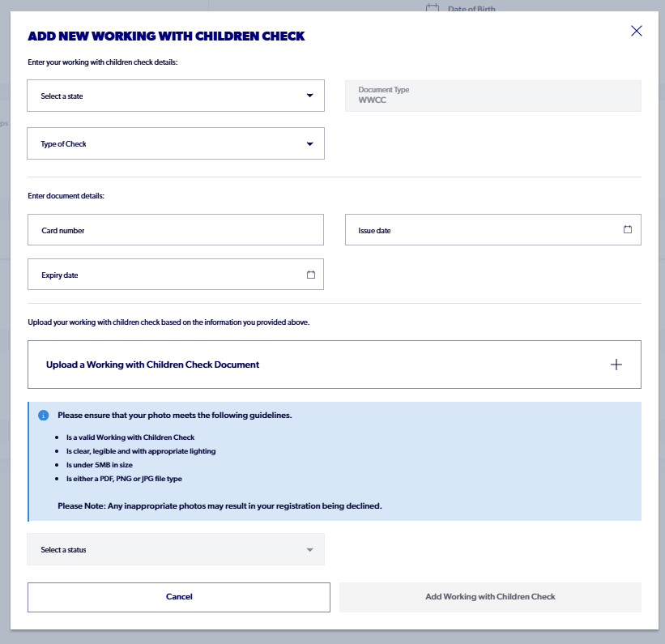
Task: Open the Type of Check dropdown
Action: pyautogui.click(x=176, y=143)
